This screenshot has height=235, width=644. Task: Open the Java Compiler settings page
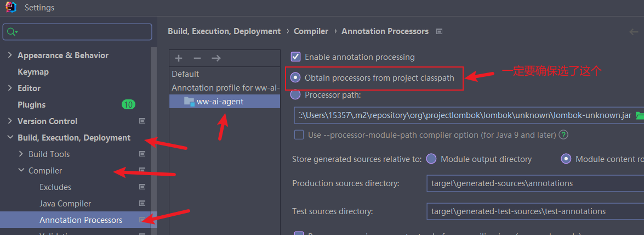click(x=65, y=204)
